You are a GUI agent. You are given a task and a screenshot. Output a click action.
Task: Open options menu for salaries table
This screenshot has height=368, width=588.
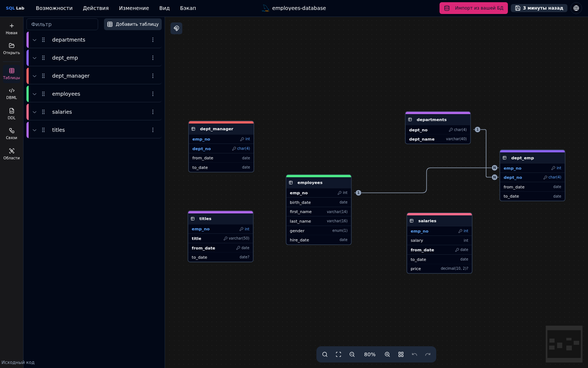[153, 112]
